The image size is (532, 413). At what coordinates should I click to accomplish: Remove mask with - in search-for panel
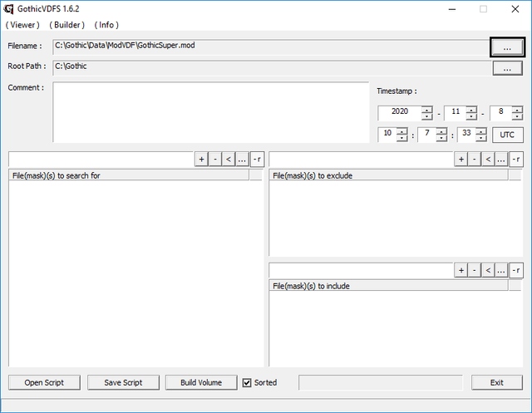click(x=215, y=159)
